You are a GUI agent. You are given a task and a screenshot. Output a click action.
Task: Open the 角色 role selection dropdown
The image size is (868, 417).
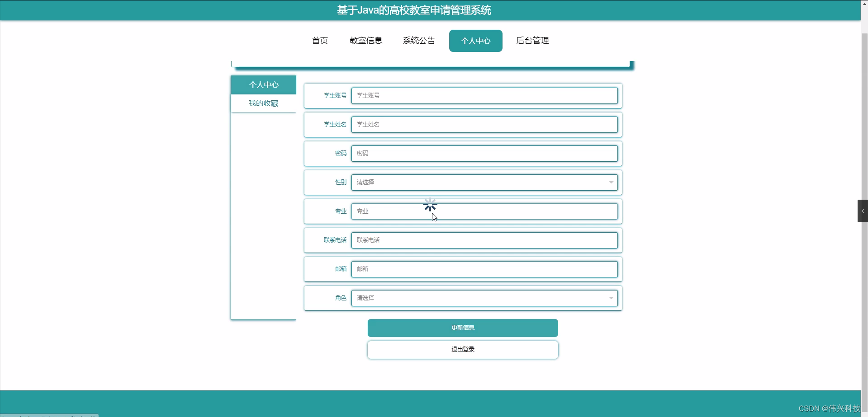(x=484, y=298)
